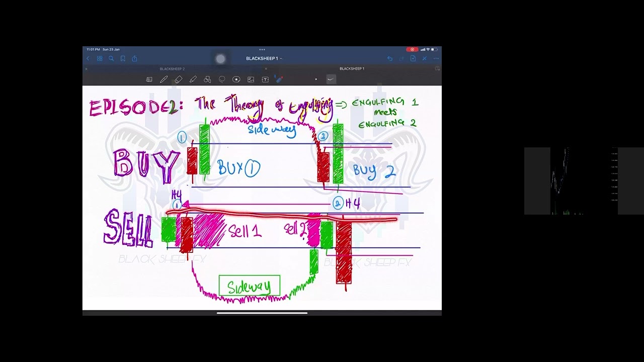The width and height of the screenshot is (644, 362).
Task: Select the Lasso tool
Action: tap(222, 79)
